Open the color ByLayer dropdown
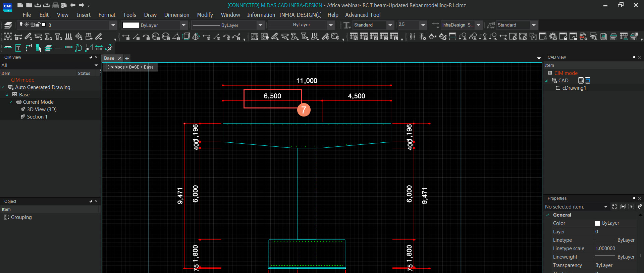This screenshot has width=644, height=273. [x=183, y=25]
